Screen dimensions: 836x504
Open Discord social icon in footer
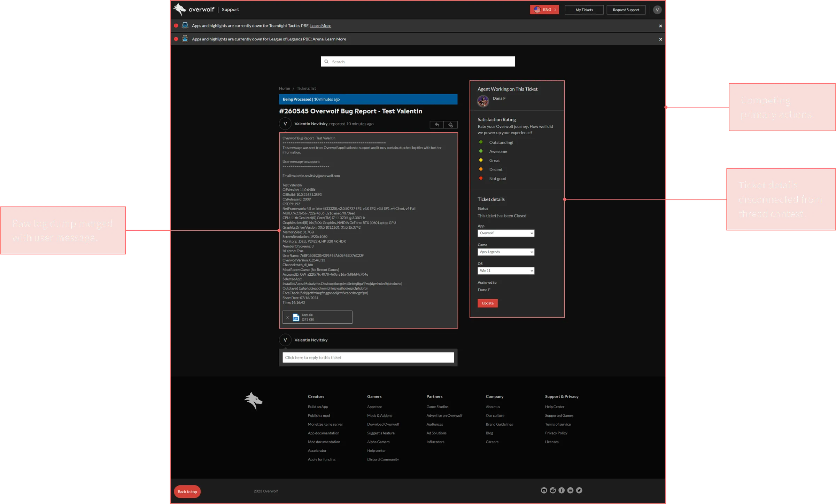[x=544, y=490]
